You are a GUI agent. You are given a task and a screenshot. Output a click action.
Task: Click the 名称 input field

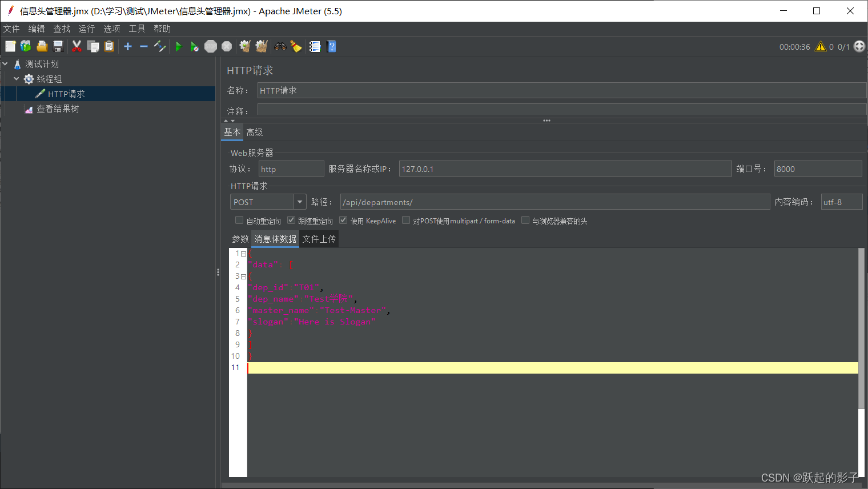pos(562,90)
